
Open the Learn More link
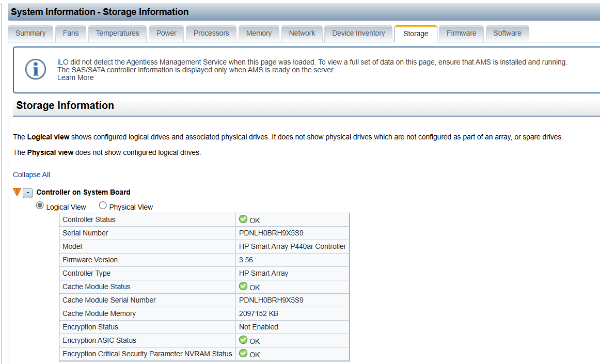pos(75,77)
